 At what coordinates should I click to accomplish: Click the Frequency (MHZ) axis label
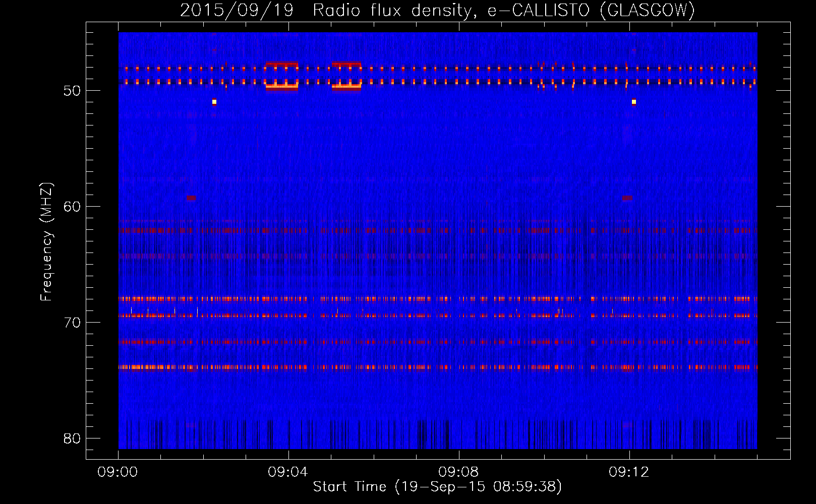click(46, 242)
